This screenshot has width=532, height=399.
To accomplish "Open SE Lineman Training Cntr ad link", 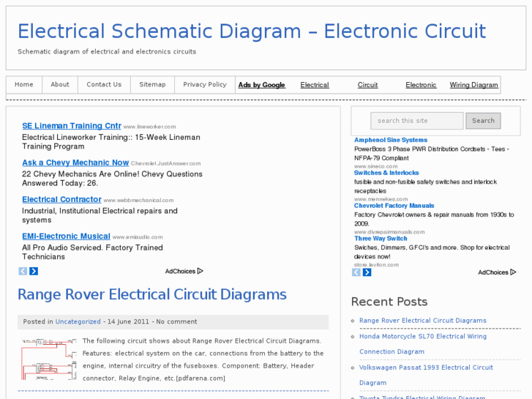I will (x=72, y=126).
